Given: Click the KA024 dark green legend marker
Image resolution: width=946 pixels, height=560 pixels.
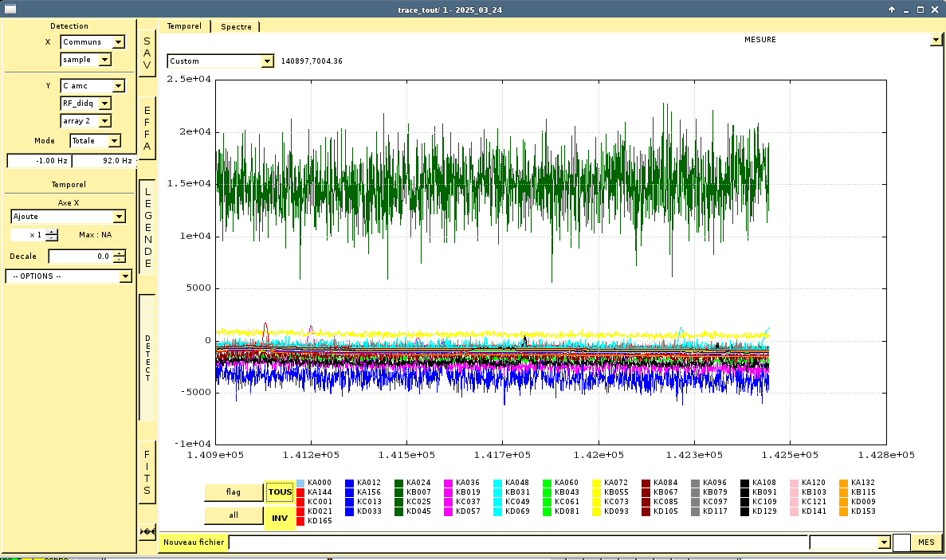Looking at the screenshot, I should click(399, 483).
